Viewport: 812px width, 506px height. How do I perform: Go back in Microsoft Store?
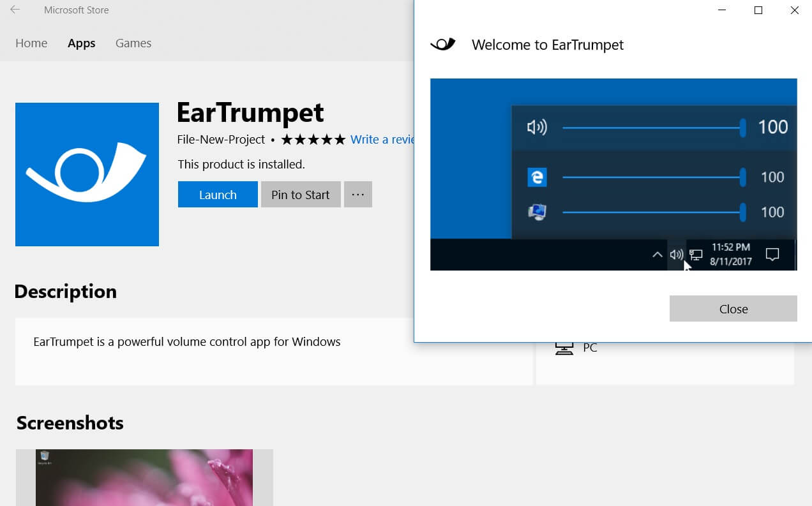(15, 10)
